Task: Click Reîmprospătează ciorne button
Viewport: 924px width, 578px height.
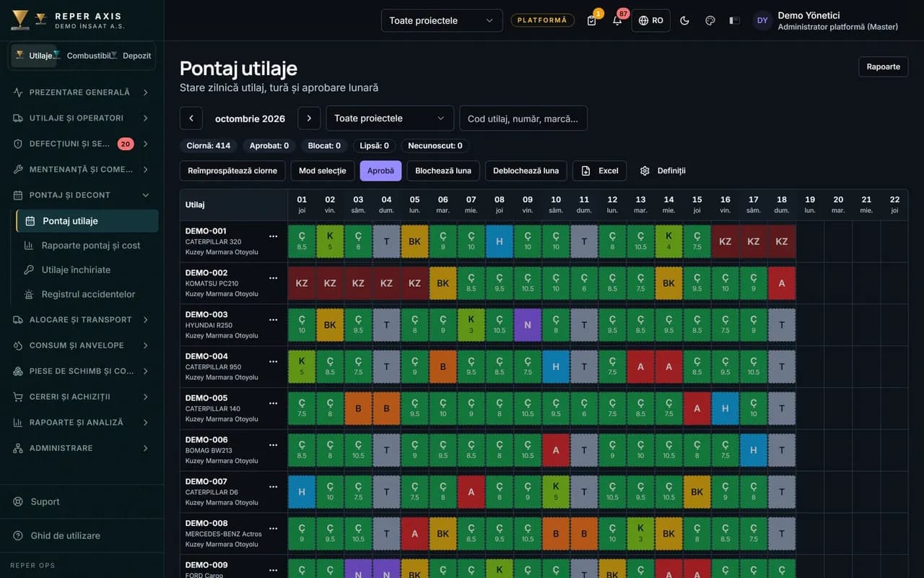Action: pos(232,171)
